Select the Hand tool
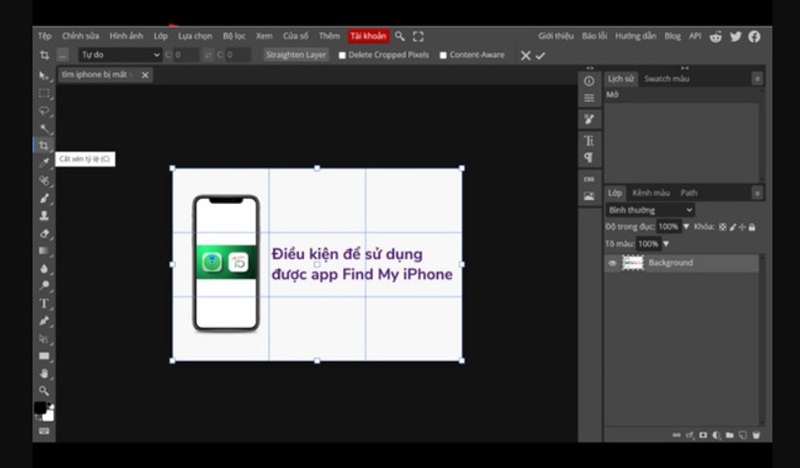This screenshot has width=800, height=468. click(44, 374)
